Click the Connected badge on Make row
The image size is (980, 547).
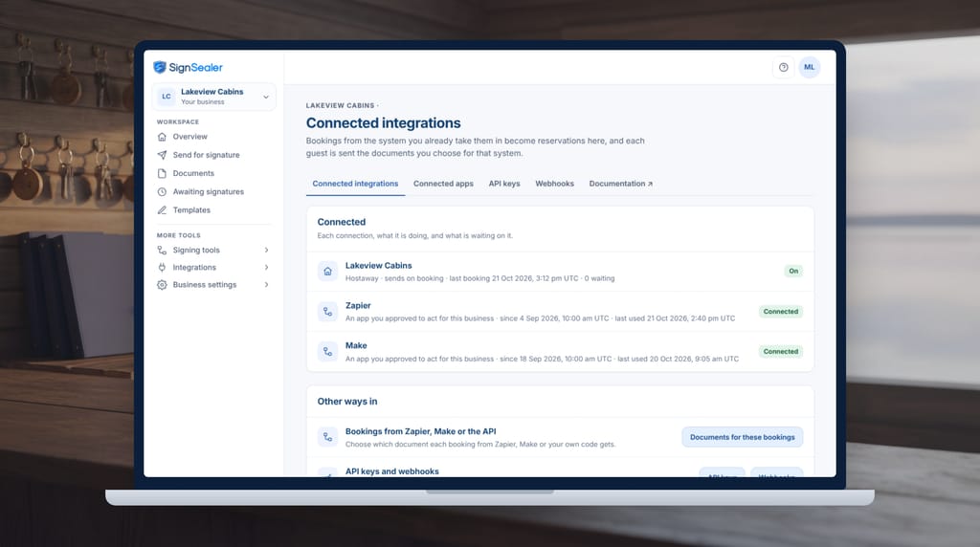click(x=781, y=352)
